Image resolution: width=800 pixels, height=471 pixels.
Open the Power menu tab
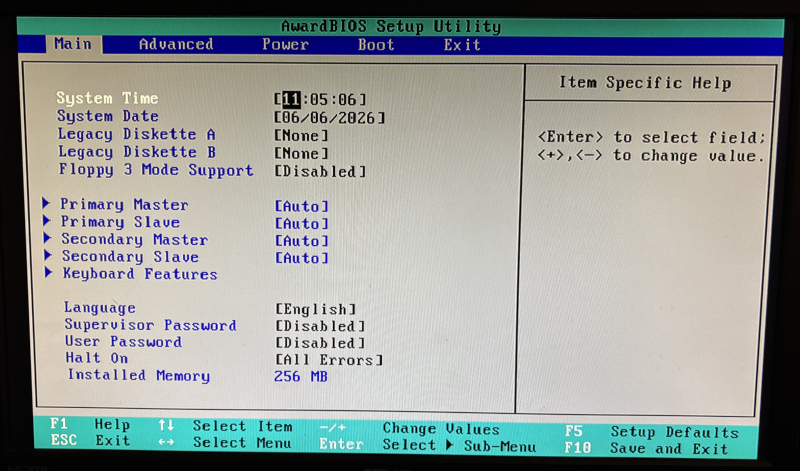point(285,44)
